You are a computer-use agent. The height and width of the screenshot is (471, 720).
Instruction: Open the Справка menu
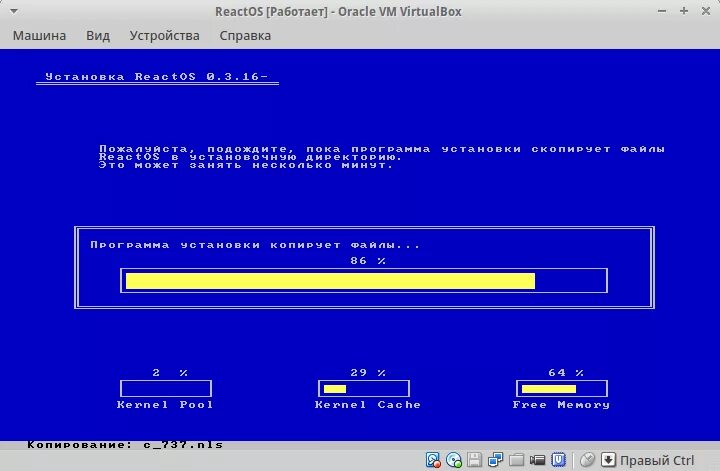[245, 35]
